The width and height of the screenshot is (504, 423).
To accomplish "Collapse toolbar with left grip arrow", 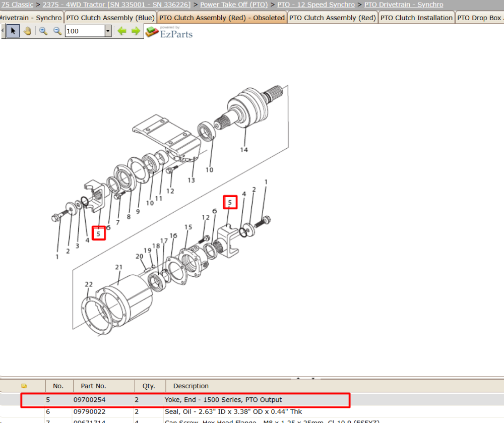I will (3, 31).
